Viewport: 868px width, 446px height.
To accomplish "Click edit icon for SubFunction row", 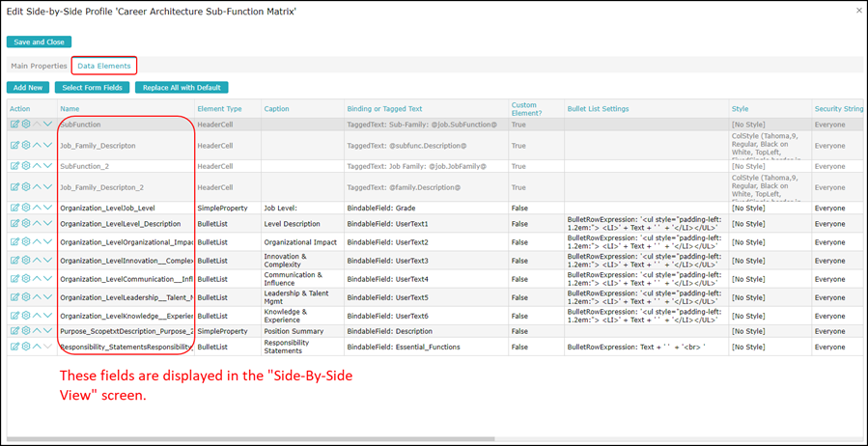I will point(14,125).
